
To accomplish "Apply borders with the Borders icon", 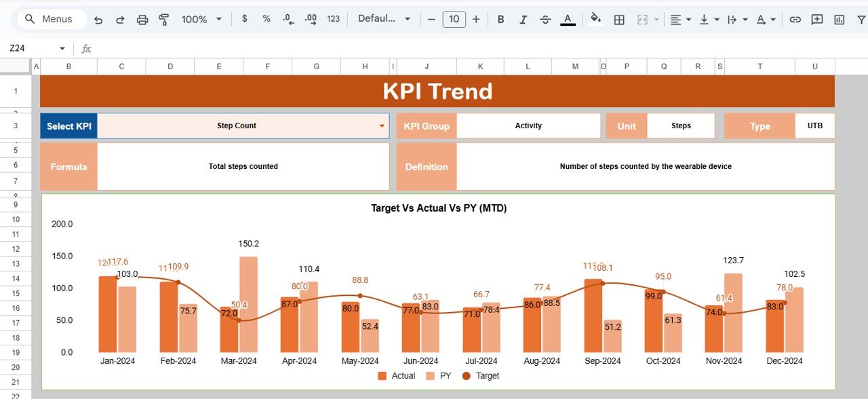I will click(618, 19).
